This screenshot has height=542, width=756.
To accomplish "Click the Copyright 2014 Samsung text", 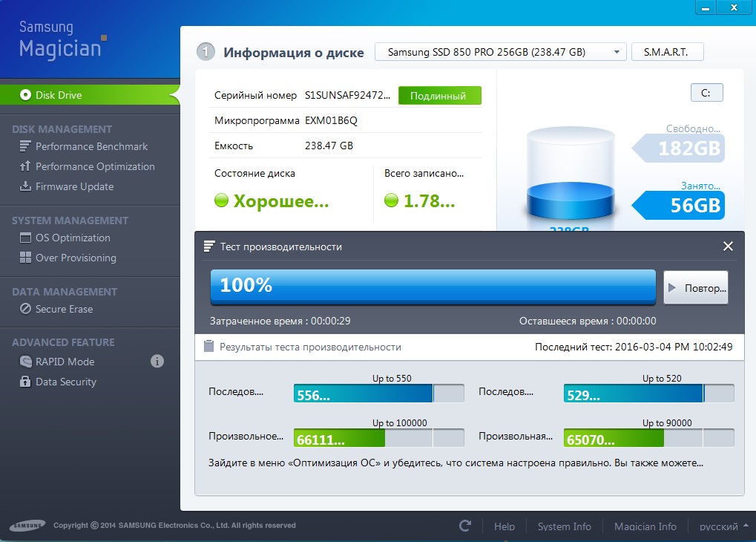I will 174,525.
